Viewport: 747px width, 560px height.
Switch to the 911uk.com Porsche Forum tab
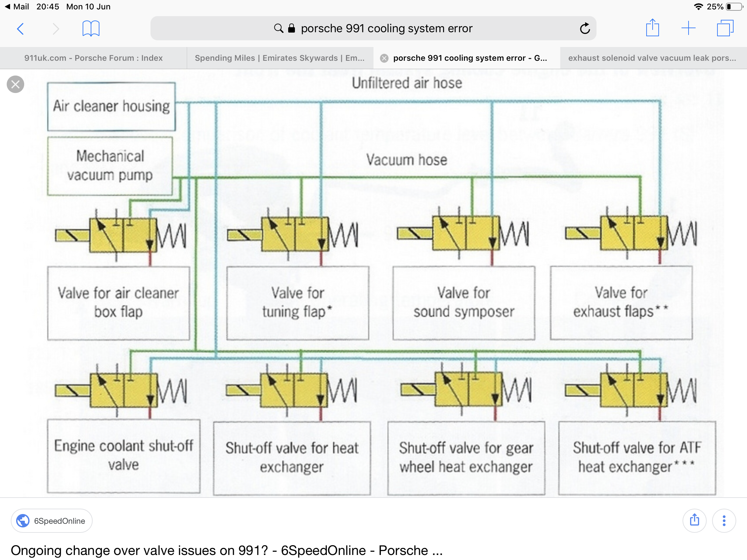[x=93, y=58]
